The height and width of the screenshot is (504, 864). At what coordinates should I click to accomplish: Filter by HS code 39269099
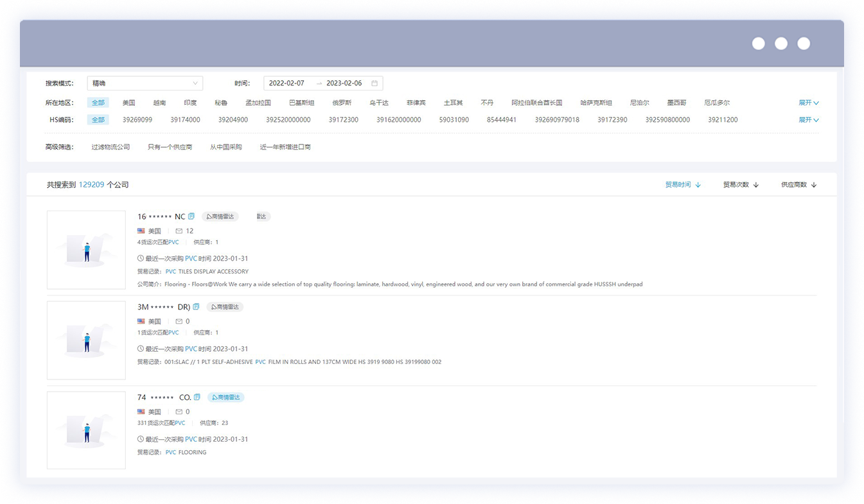137,119
